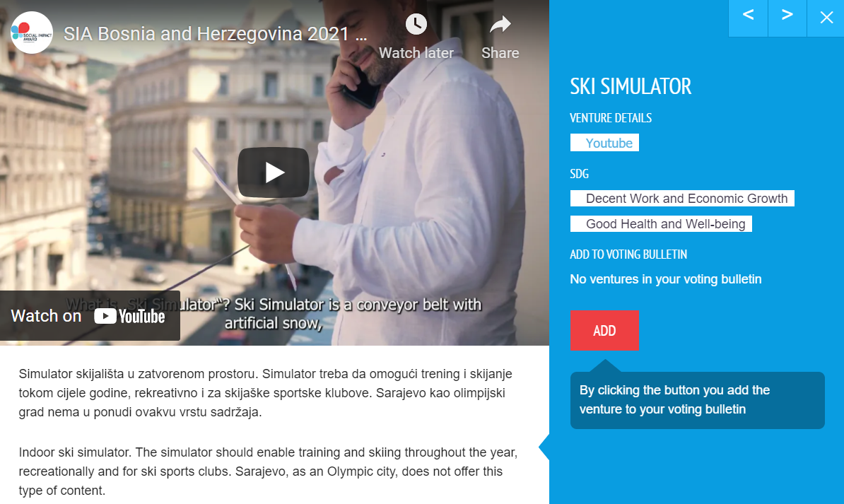Screen dimensions: 844x504
Task: Play the Ski Simulator video
Action: pyautogui.click(x=274, y=172)
